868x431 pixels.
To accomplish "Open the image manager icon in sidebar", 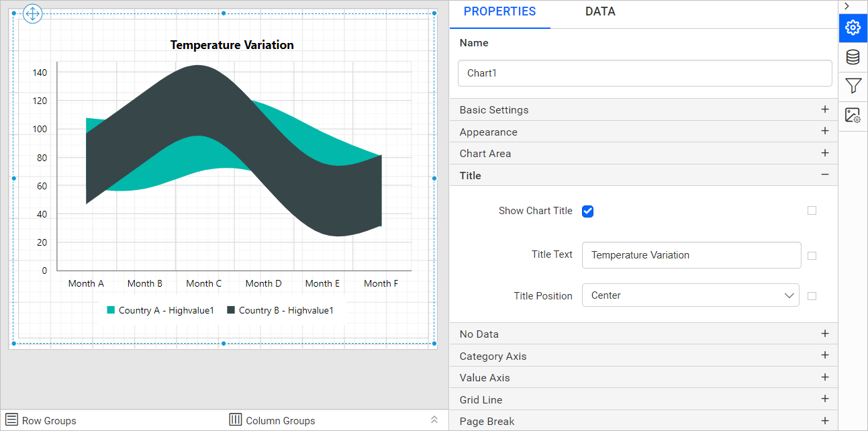I will [x=853, y=115].
